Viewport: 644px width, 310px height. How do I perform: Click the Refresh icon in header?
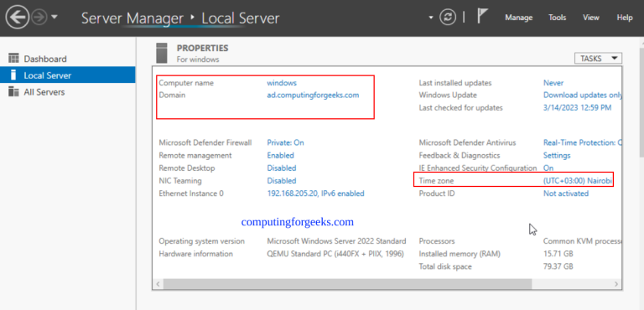(448, 18)
